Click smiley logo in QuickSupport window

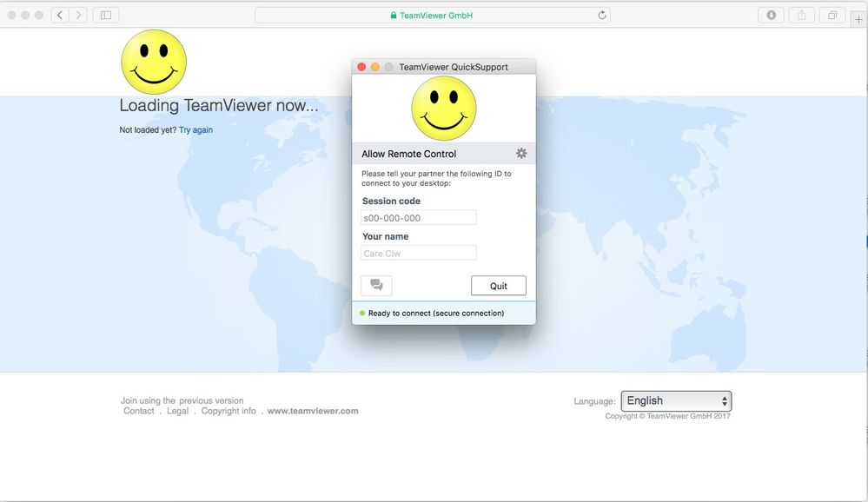click(443, 108)
